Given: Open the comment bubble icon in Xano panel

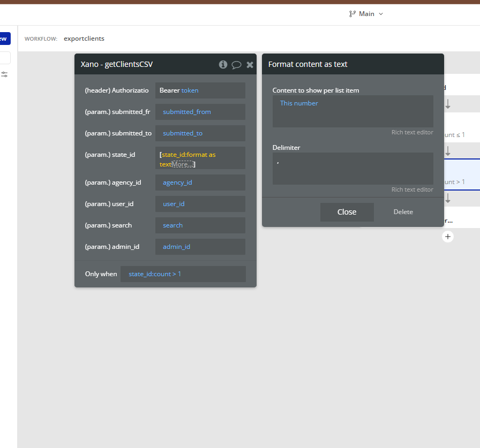Looking at the screenshot, I should (x=236, y=65).
